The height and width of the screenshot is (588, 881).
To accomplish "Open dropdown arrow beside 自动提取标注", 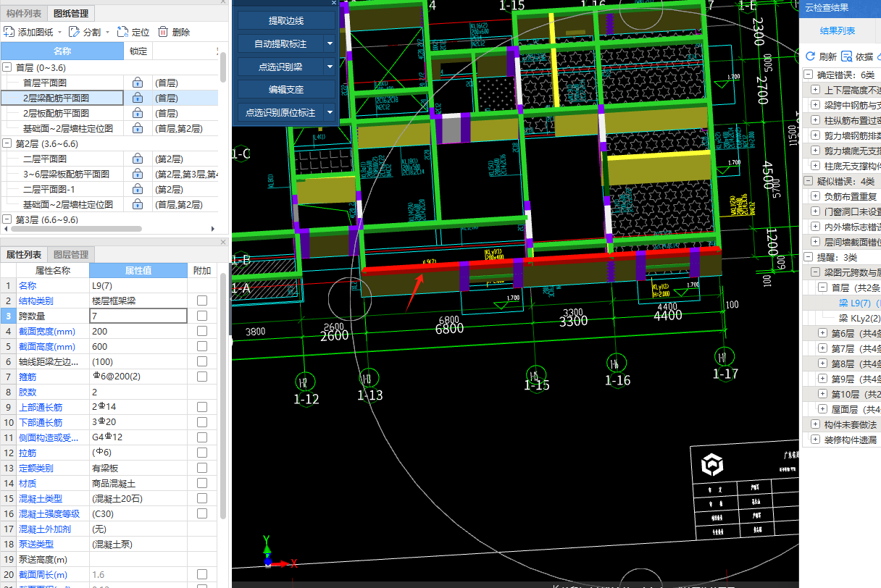I will click(330, 43).
